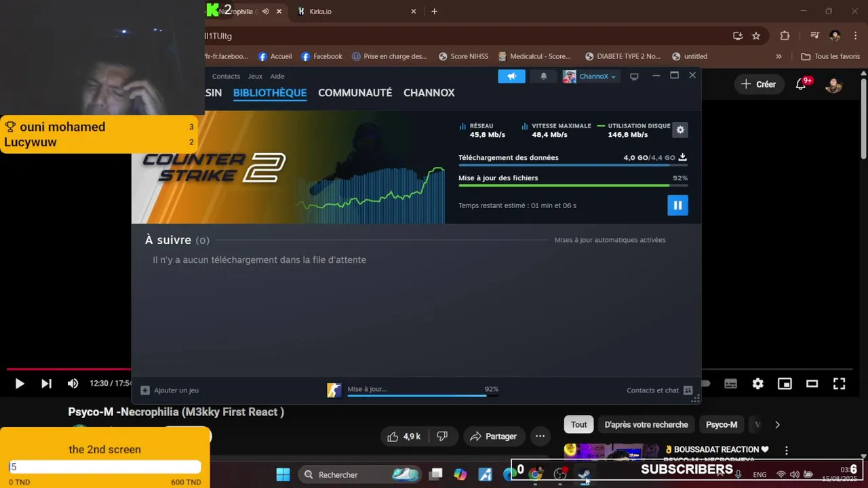The image size is (868, 488).
Task: Select the Psyco-M filter chip
Action: pos(722,425)
